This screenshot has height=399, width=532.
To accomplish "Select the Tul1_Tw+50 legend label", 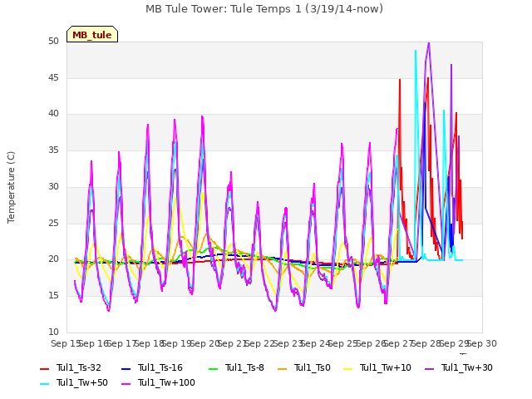I will point(82,382).
